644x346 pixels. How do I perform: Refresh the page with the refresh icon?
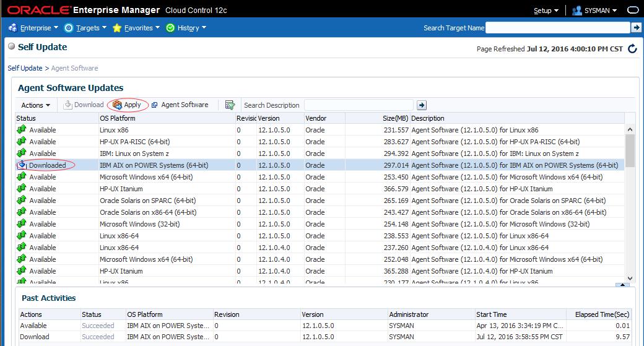632,49
